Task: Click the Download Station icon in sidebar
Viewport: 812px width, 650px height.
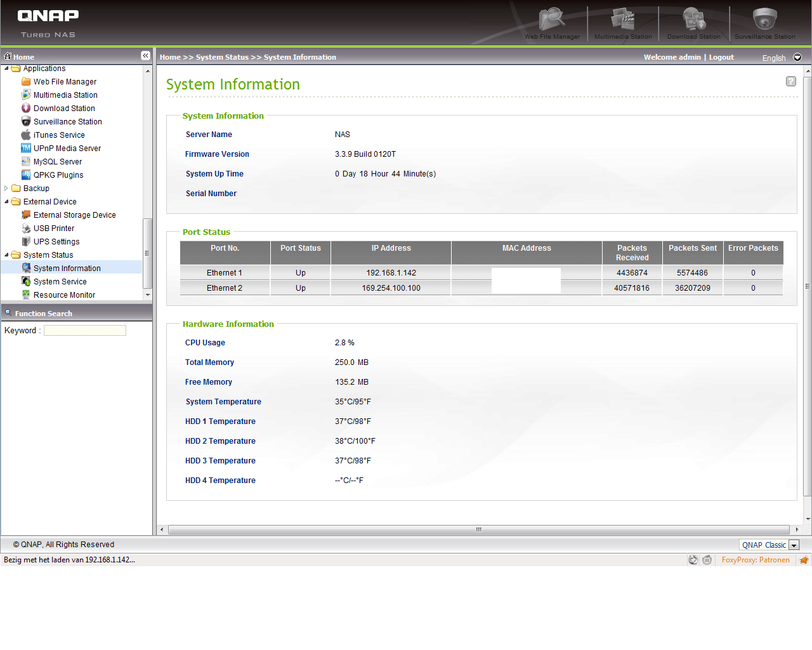Action: (x=26, y=108)
